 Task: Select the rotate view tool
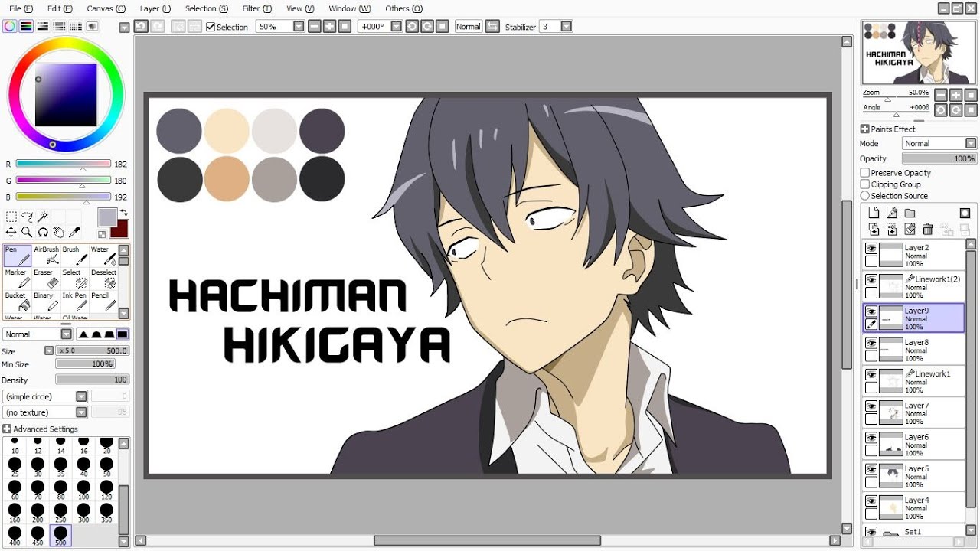coord(43,232)
